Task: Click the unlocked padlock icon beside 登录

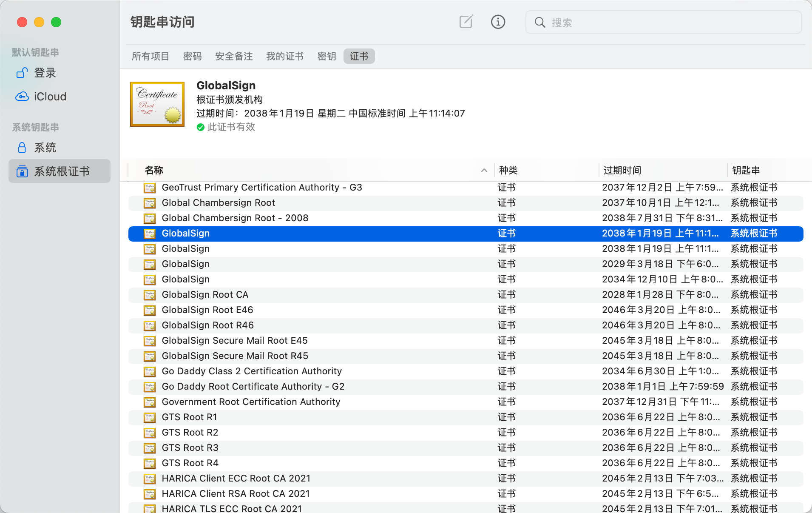Action: [x=22, y=73]
